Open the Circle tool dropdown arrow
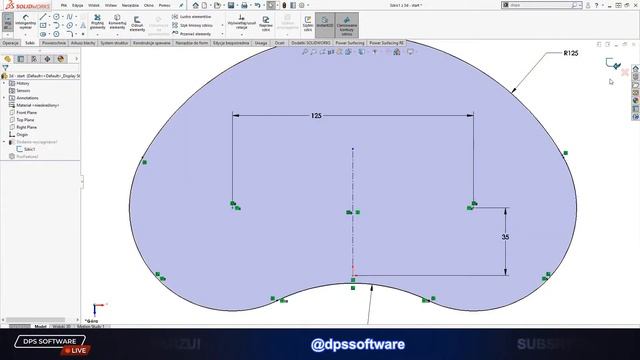The height and width of the screenshot is (360, 640). point(63,17)
